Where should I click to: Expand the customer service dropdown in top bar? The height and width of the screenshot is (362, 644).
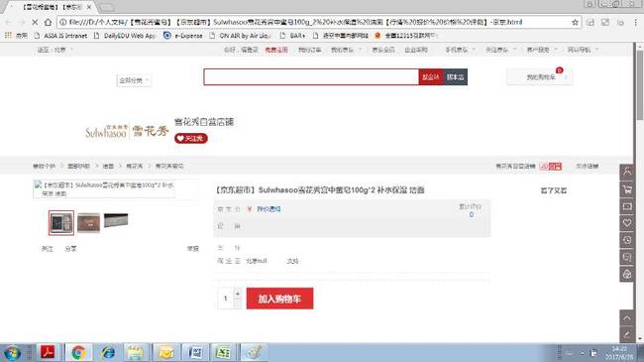click(542, 50)
